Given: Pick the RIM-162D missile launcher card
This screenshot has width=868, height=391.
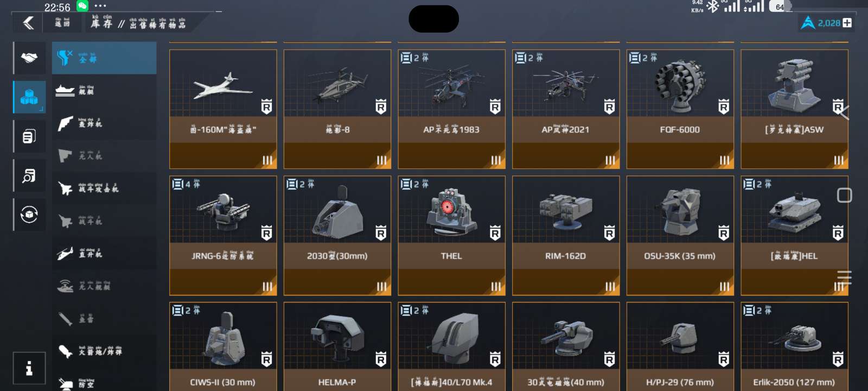Looking at the screenshot, I should (566, 236).
